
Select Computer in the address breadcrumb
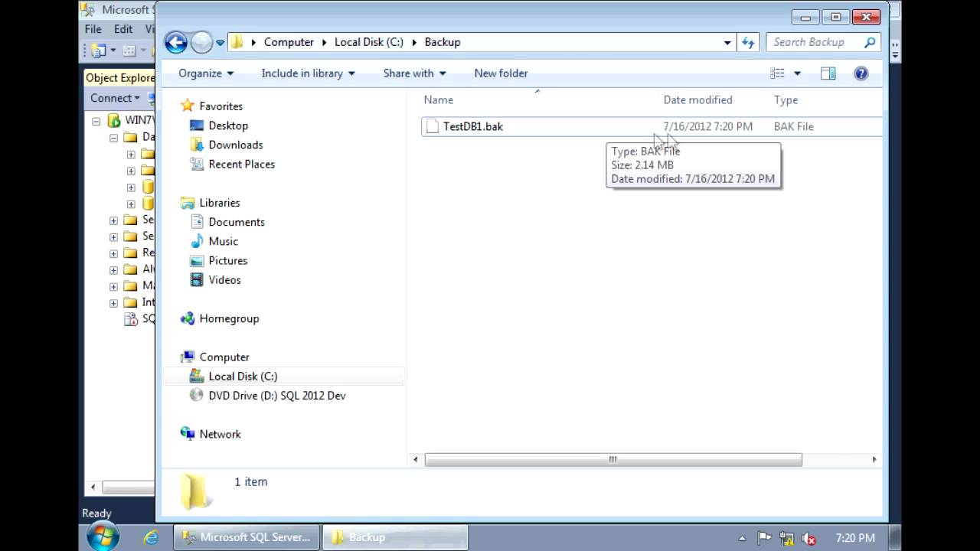289,42
